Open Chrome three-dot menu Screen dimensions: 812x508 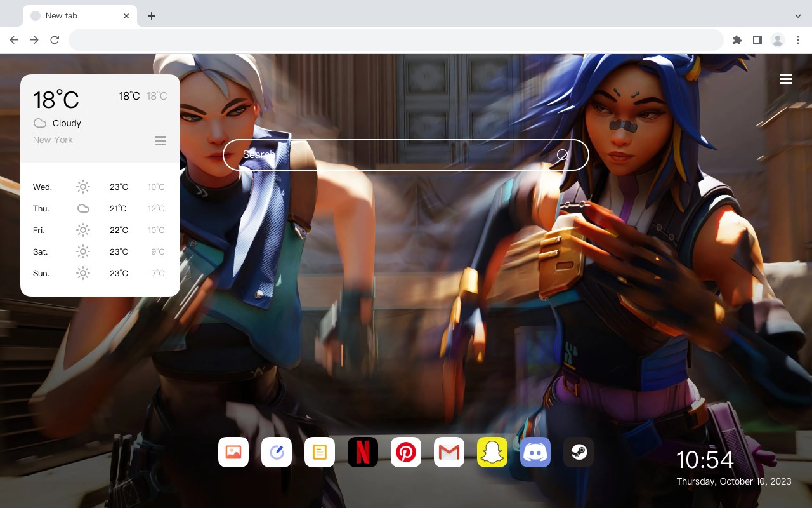coord(798,40)
